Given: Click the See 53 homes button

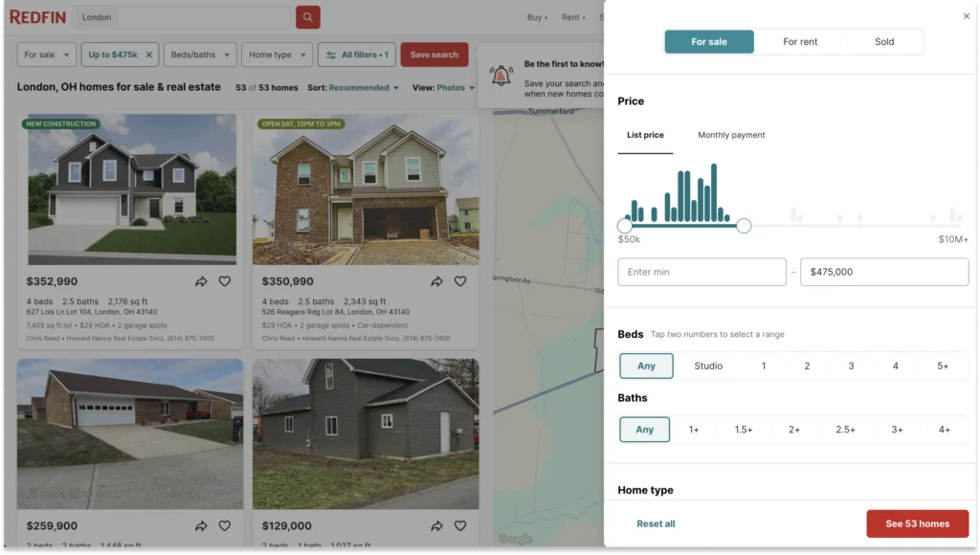Looking at the screenshot, I should point(917,523).
